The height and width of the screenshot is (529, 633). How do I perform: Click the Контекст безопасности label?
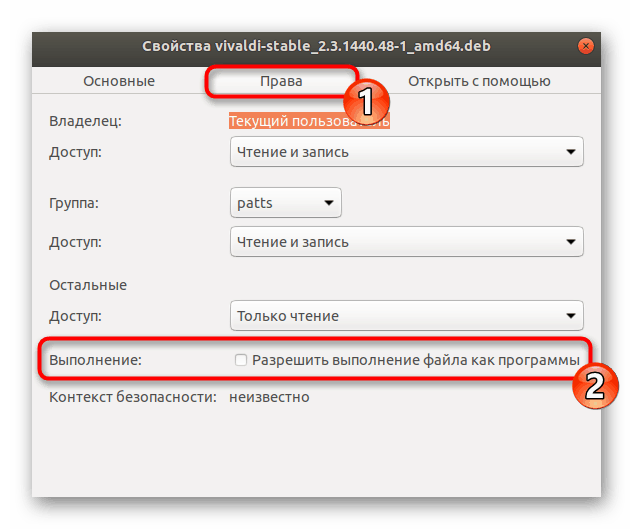[x=133, y=397]
